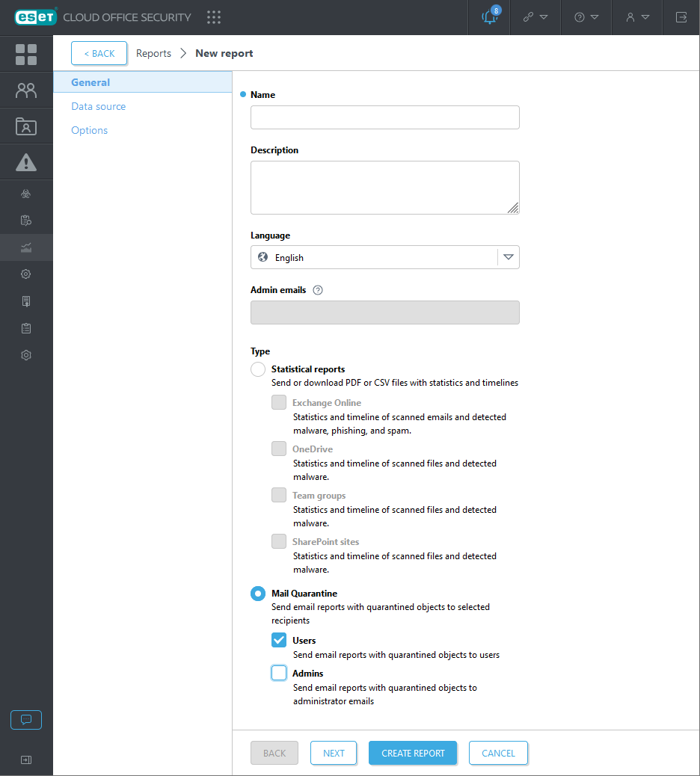Open the Teams & Sites folder icon

(x=26, y=126)
